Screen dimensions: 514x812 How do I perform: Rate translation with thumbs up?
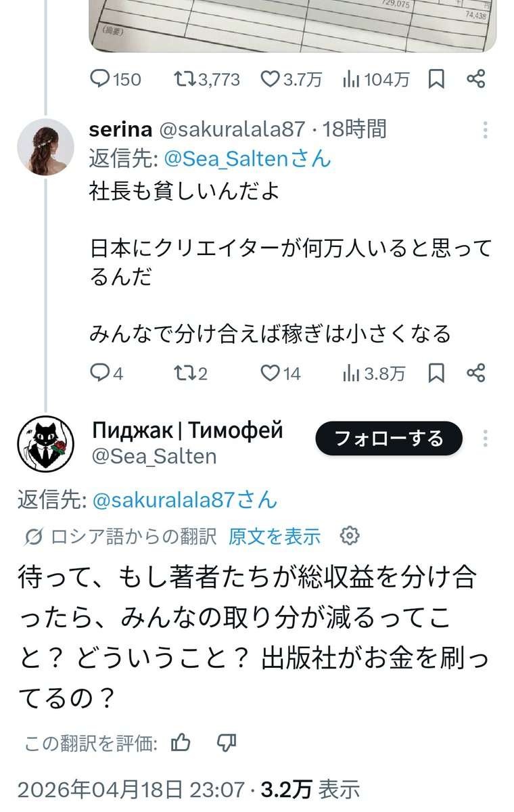[181, 744]
